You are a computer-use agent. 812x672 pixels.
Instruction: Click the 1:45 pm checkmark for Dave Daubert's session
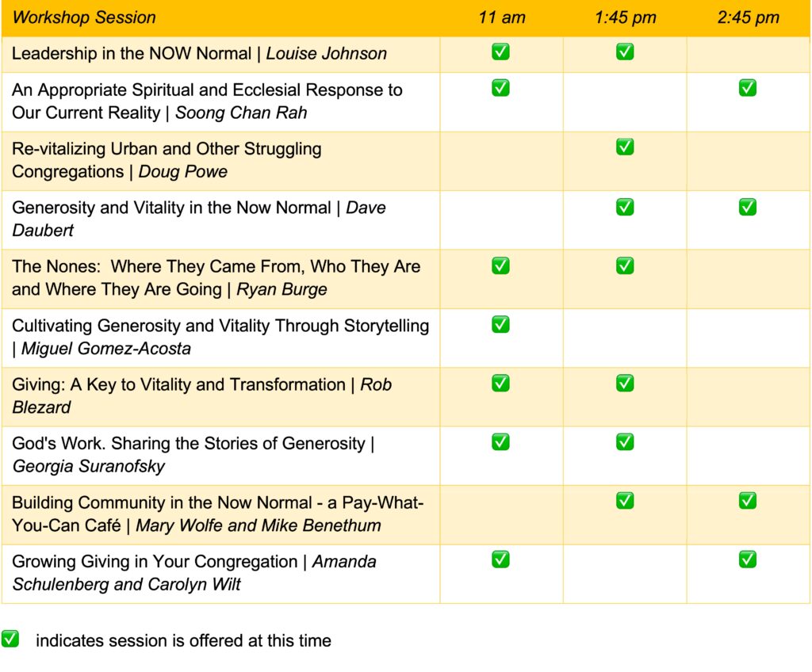click(x=625, y=207)
